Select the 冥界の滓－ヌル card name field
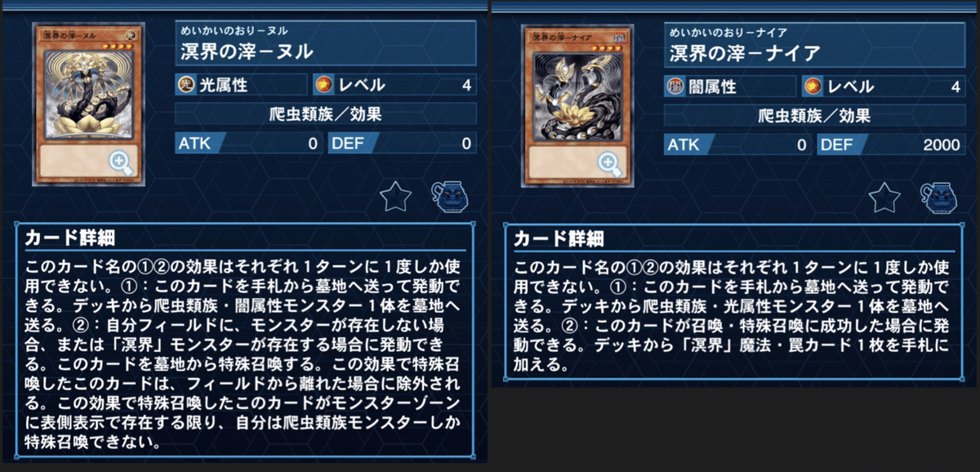 326,44
